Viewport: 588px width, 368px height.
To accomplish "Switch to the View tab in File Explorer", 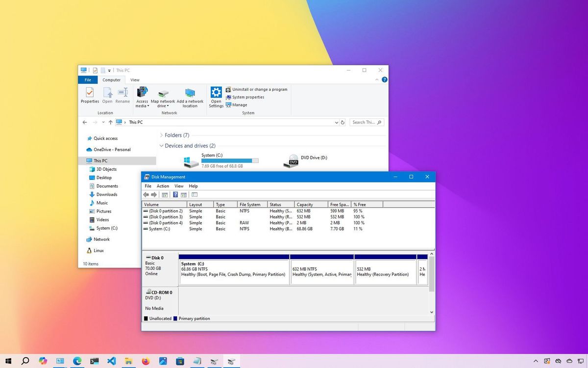I will [x=135, y=79].
